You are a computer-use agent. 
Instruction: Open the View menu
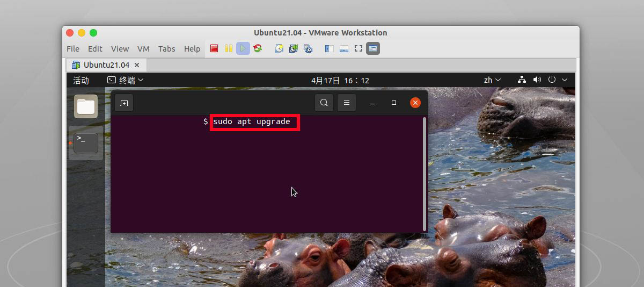[x=120, y=48]
